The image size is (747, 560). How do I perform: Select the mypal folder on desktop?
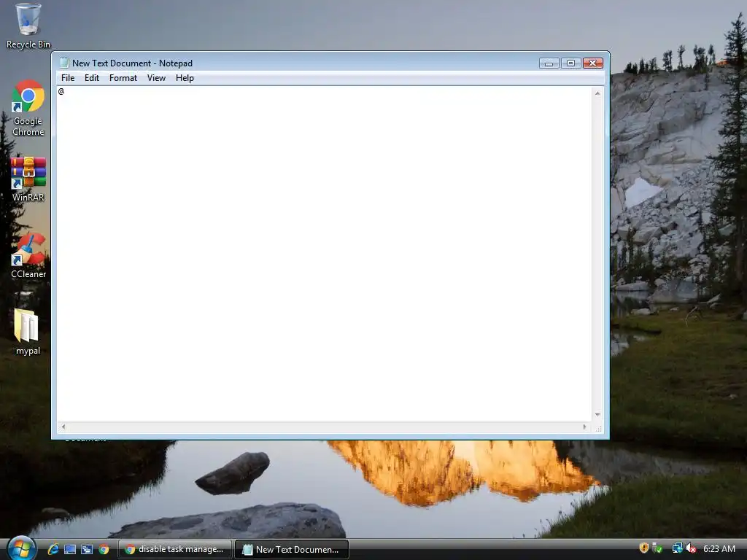(28, 332)
